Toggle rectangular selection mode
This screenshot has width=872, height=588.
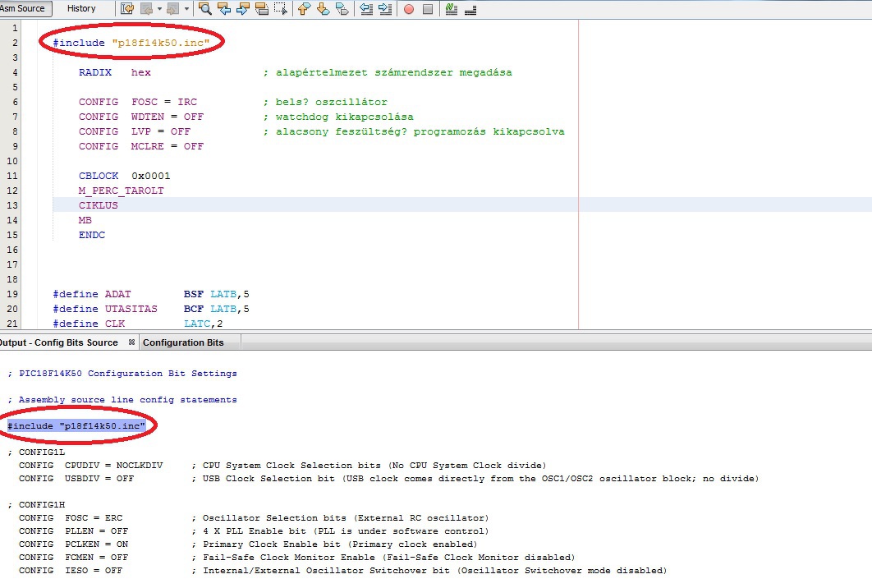[281, 9]
